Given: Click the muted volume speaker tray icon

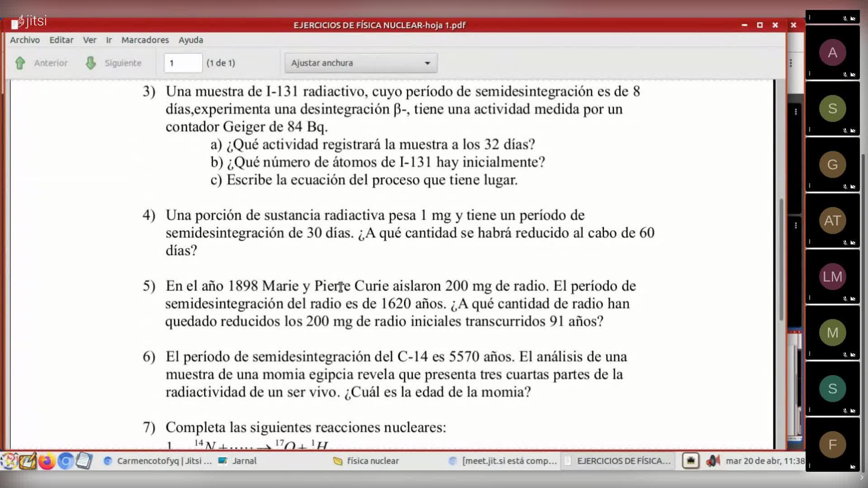Looking at the screenshot, I should [713, 461].
